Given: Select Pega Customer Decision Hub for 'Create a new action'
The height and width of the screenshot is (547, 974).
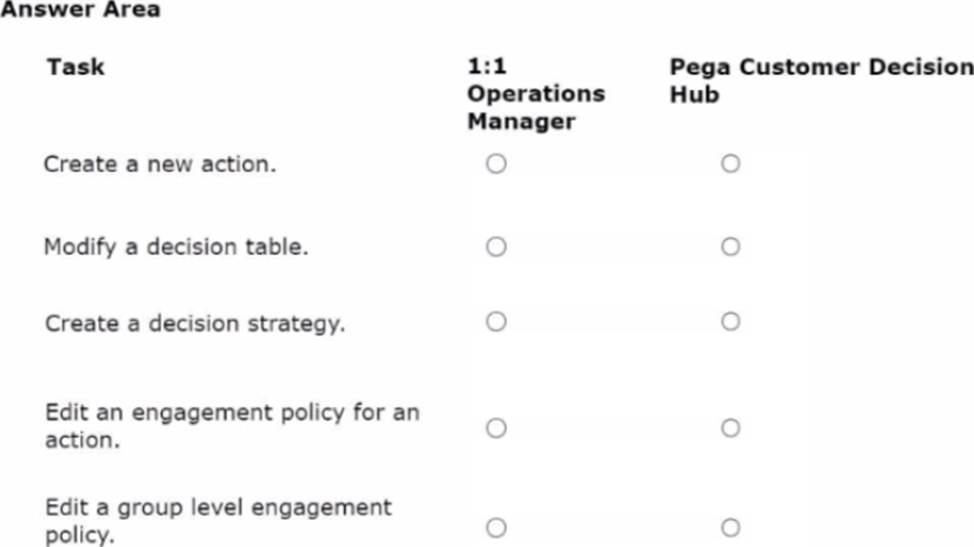Looking at the screenshot, I should coord(730,163).
